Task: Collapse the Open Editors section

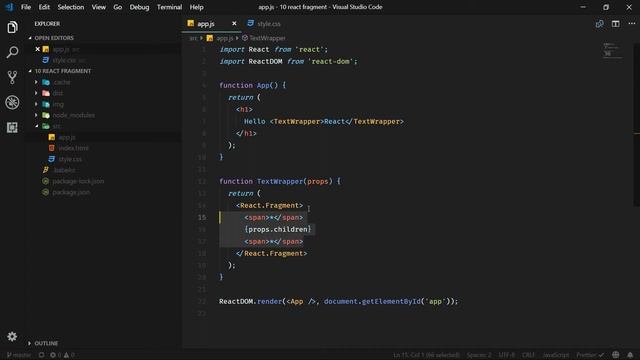Action: point(54,38)
